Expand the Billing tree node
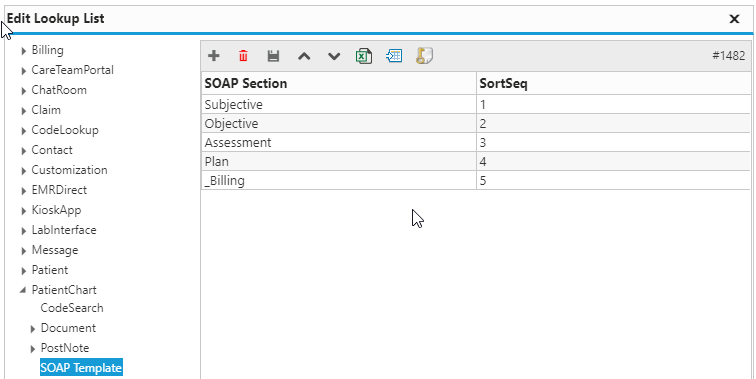 tap(24, 51)
